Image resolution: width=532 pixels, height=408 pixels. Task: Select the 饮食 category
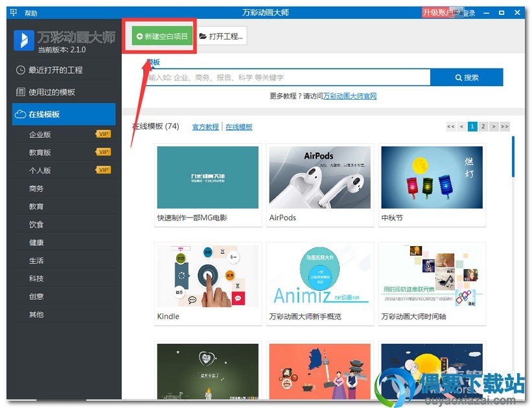tap(36, 225)
